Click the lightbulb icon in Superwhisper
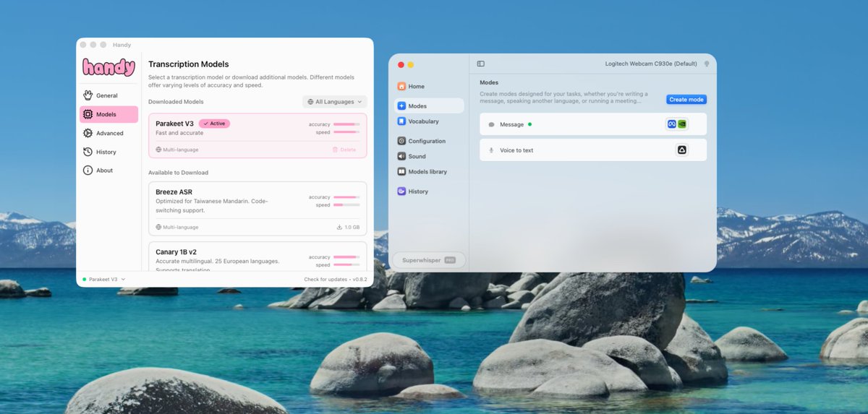This screenshot has height=414, width=868. click(x=707, y=64)
